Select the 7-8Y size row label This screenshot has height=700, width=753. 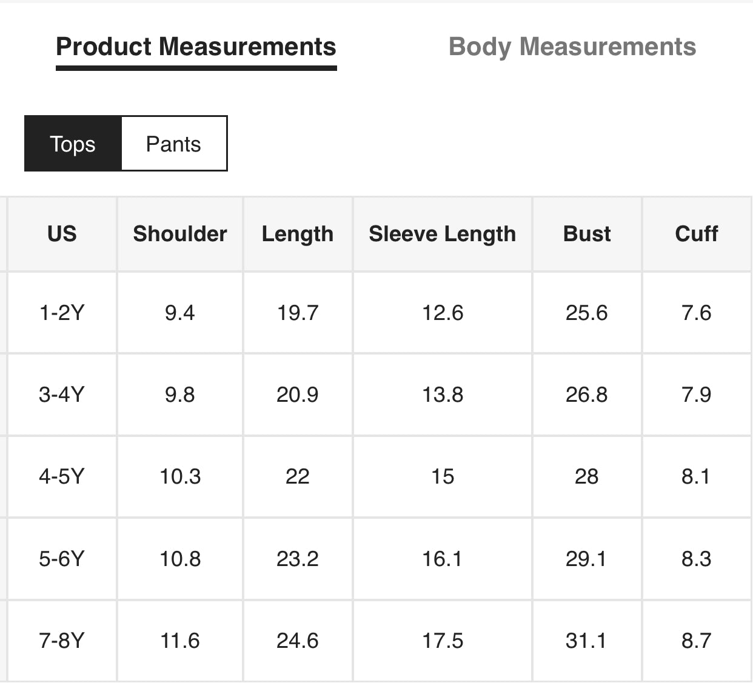click(x=62, y=641)
